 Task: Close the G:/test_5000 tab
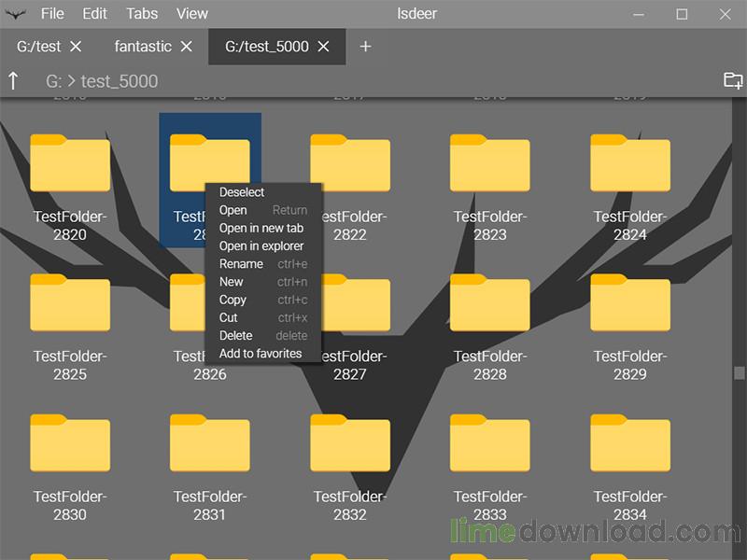324,47
